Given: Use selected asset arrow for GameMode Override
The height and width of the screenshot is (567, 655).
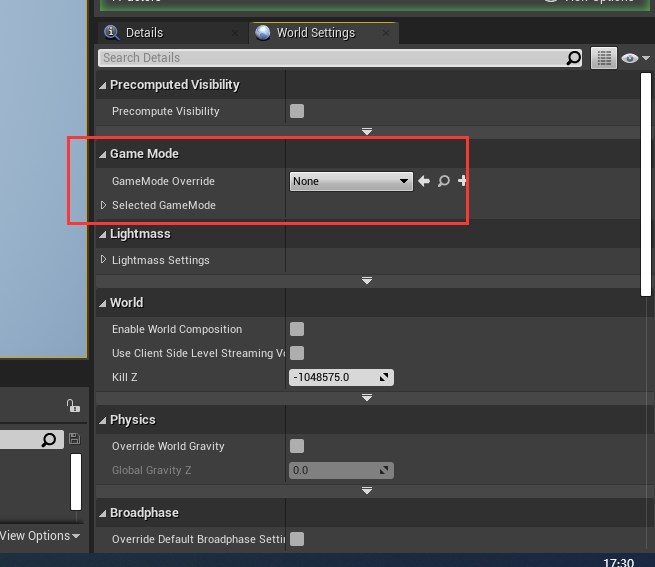Looking at the screenshot, I should click(424, 181).
